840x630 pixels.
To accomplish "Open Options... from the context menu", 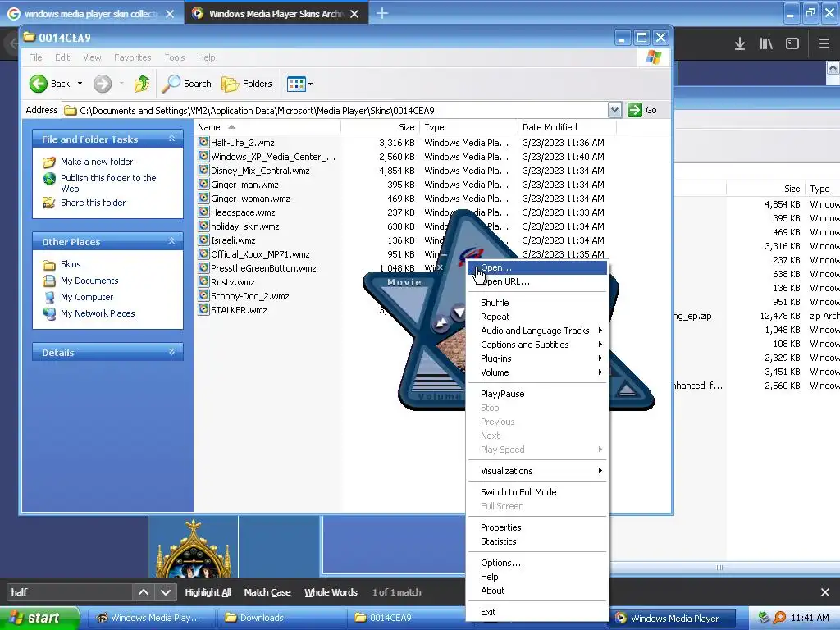I will pyautogui.click(x=538, y=563).
